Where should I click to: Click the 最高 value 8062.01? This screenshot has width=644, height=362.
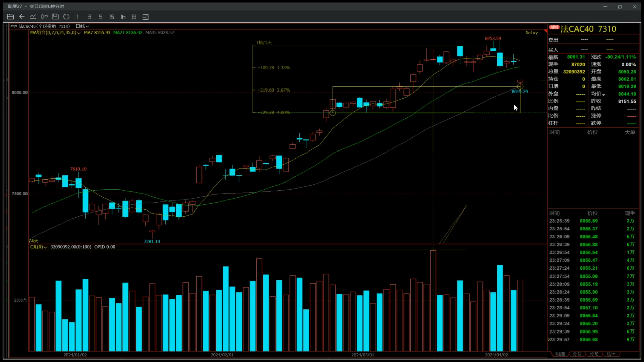627,79
